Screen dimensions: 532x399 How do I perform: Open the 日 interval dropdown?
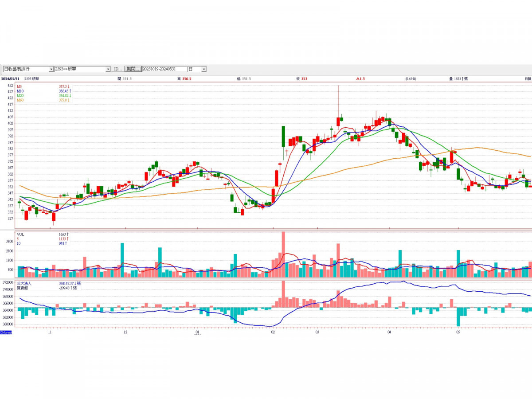tap(204, 69)
